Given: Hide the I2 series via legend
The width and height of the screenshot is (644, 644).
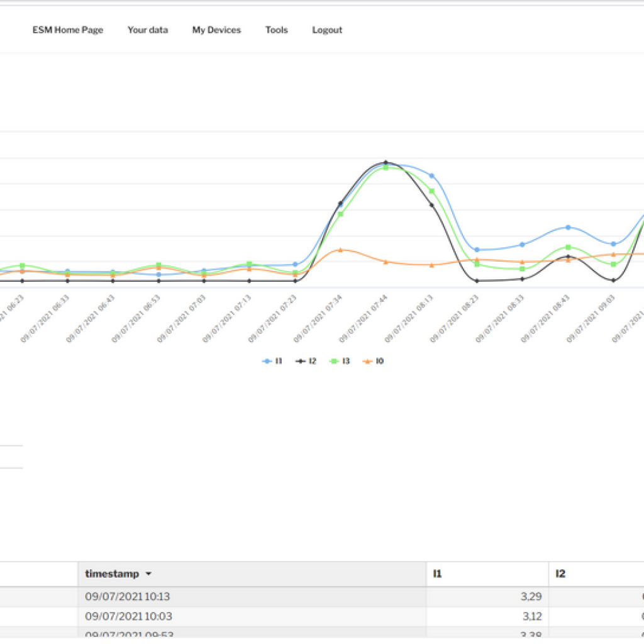Looking at the screenshot, I should click(x=306, y=362).
